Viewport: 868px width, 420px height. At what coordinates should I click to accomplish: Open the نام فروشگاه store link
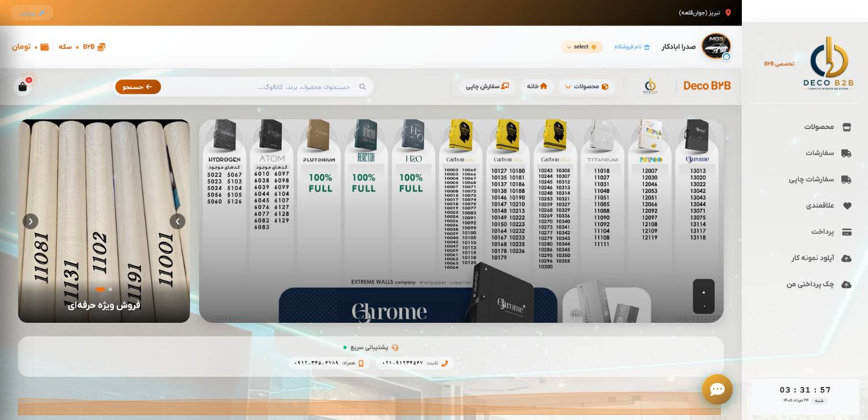632,47
